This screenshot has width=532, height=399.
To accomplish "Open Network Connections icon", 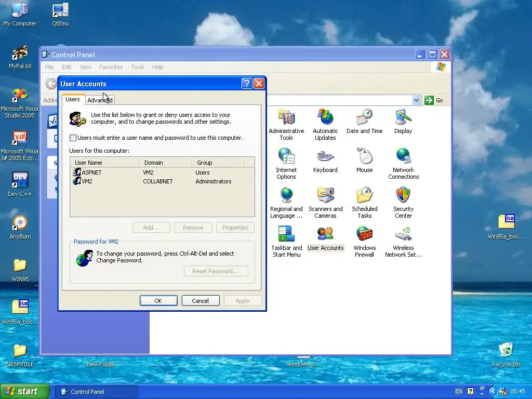I will coord(403,163).
